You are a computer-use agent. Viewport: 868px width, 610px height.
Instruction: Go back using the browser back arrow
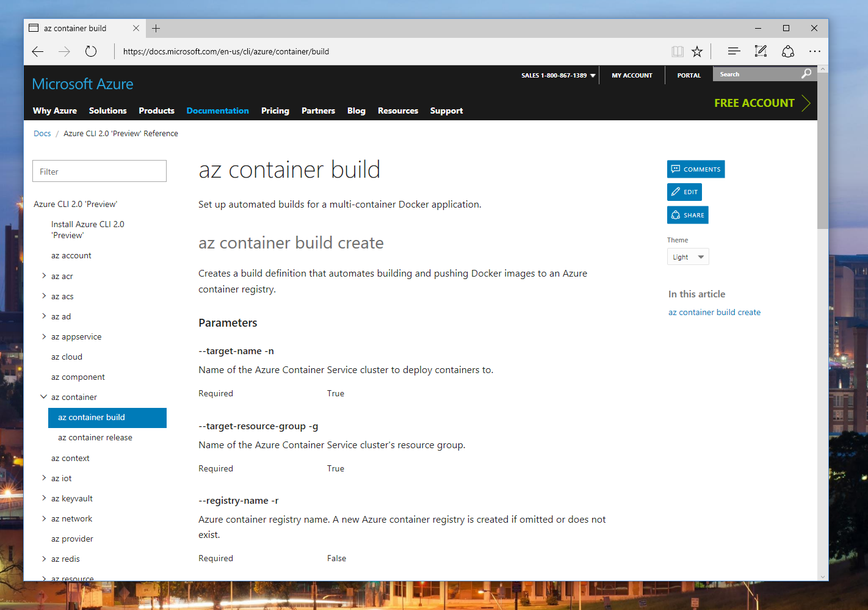[38, 52]
